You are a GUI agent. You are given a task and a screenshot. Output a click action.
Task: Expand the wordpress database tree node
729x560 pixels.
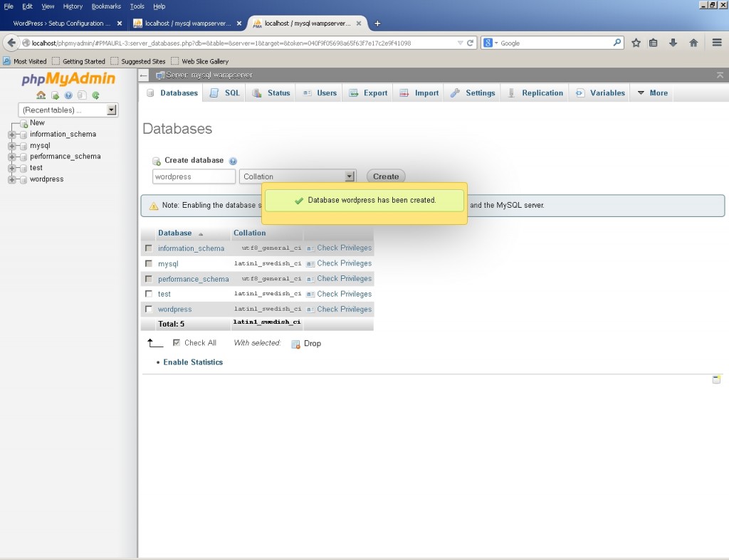point(11,180)
